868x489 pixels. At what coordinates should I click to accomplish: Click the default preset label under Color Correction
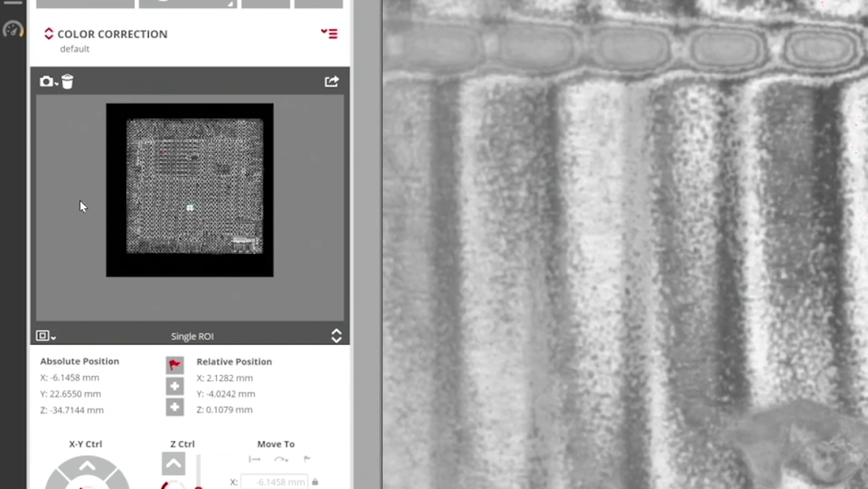click(75, 49)
